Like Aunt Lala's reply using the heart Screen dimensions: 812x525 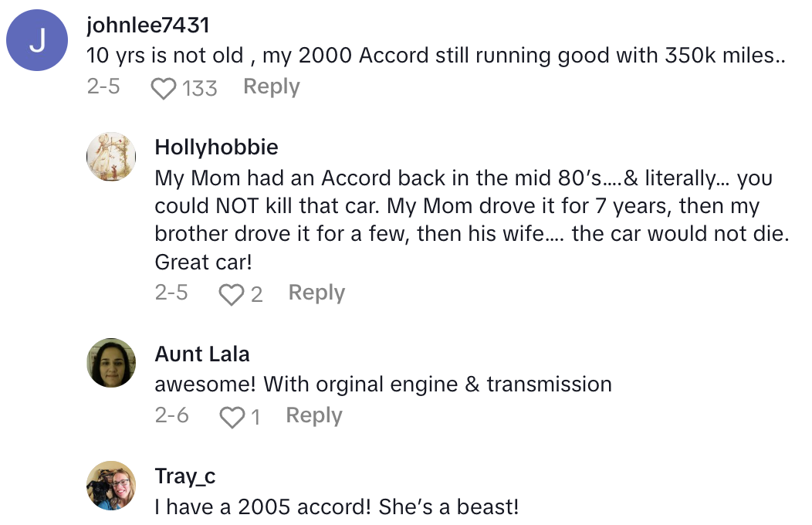(232, 418)
